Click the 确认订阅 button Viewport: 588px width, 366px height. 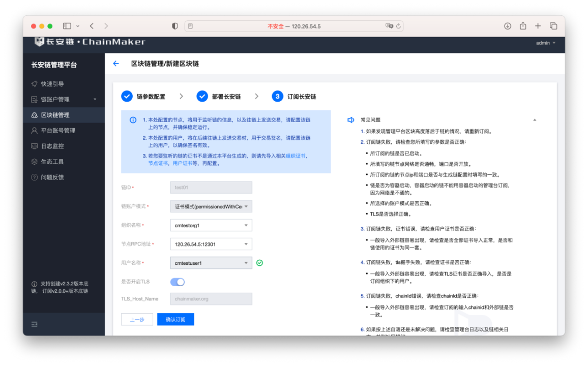tap(175, 320)
